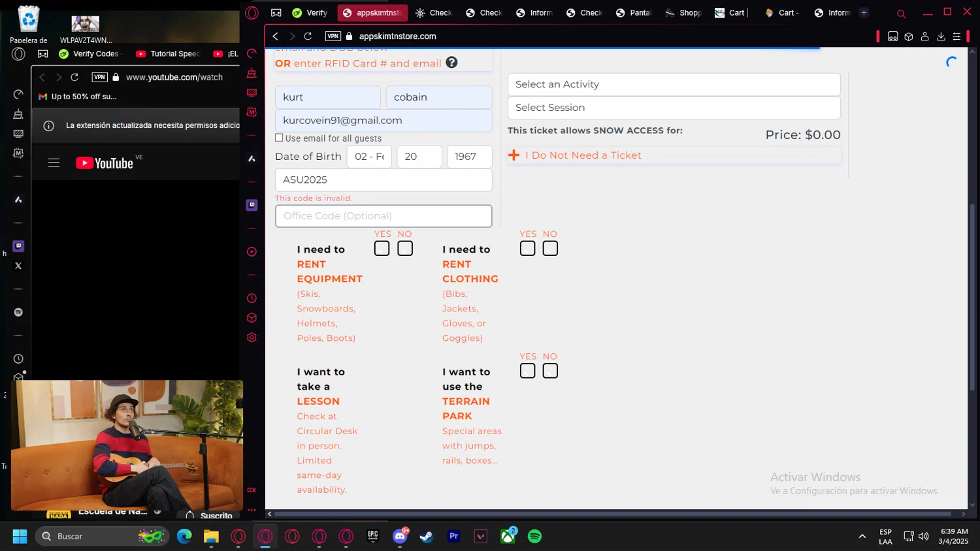Expand 'I Do Not Need a Ticket'
The width and height of the screenshot is (980, 551).
[x=674, y=155]
